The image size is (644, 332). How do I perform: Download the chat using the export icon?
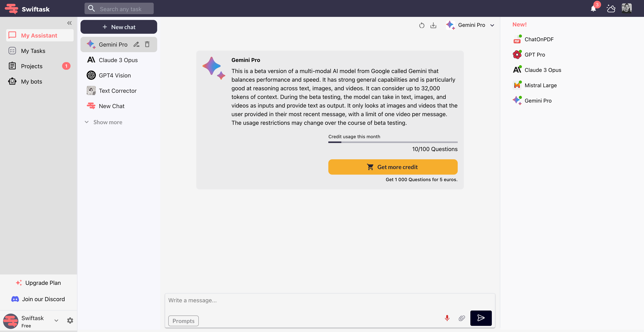(x=433, y=25)
